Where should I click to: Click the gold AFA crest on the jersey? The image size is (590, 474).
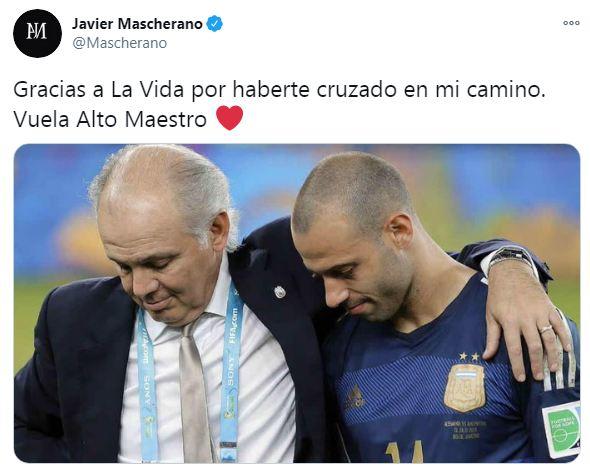(x=464, y=388)
